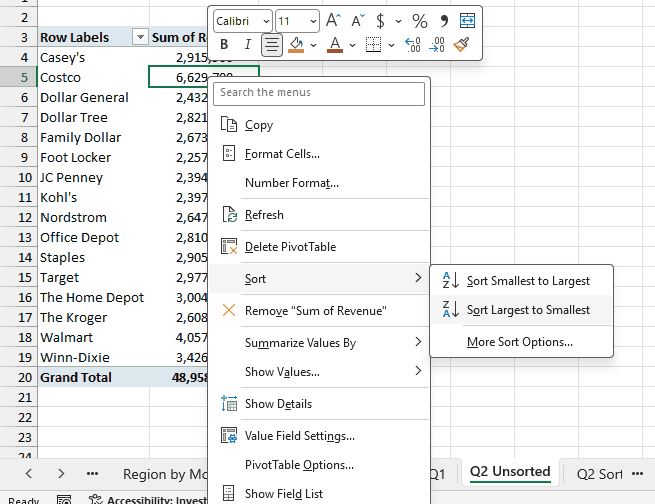This screenshot has height=504, width=655.
Task: Switch to Region by Mo sheet tab
Action: pos(165,474)
